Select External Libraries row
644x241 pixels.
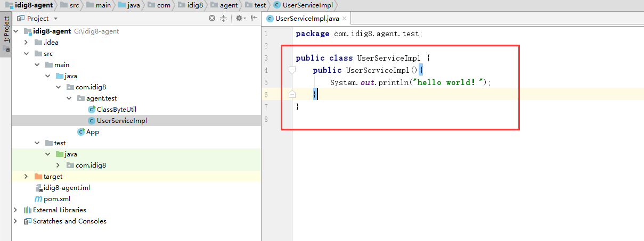tap(136, 210)
